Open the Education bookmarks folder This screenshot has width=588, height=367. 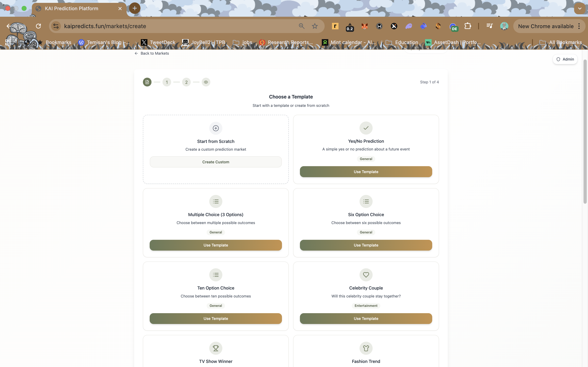(x=402, y=42)
